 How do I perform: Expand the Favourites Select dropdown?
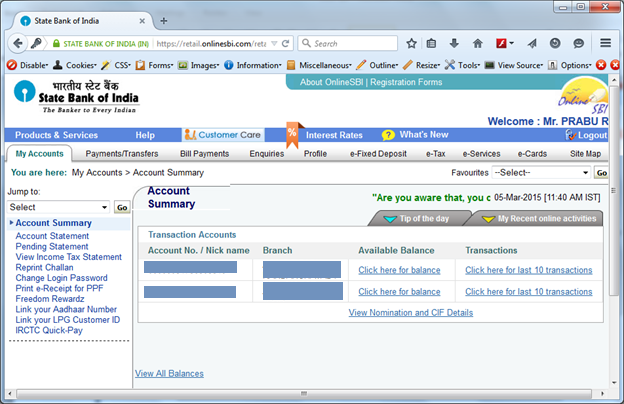tap(541, 172)
